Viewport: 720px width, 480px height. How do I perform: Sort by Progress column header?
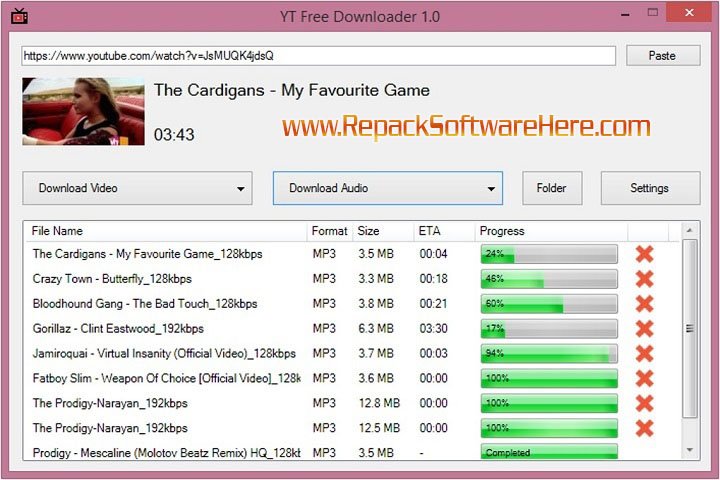[551, 231]
